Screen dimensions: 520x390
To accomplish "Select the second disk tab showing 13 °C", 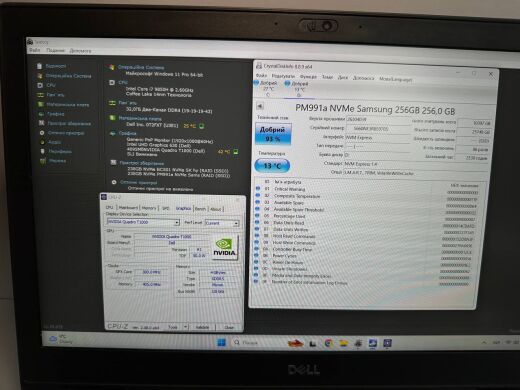I will click(x=298, y=89).
